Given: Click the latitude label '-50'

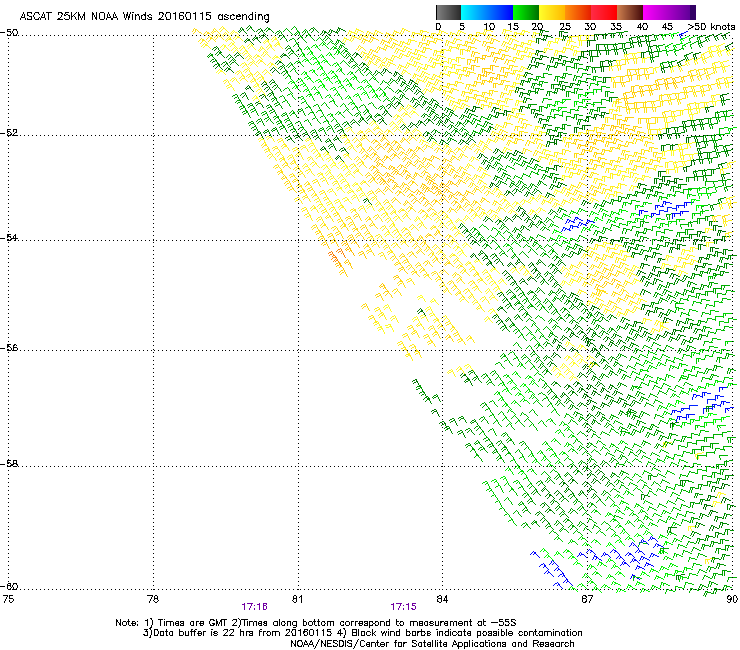Looking at the screenshot, I should (x=9, y=33).
